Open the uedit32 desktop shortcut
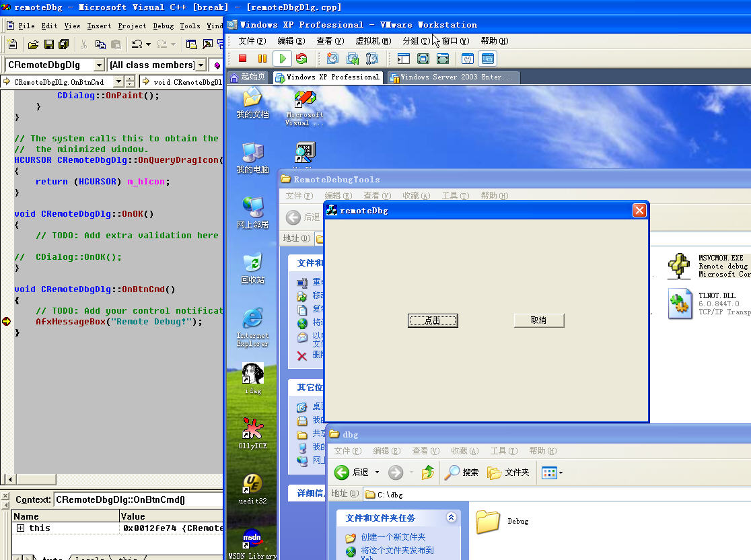The width and height of the screenshot is (751, 560). (252, 489)
